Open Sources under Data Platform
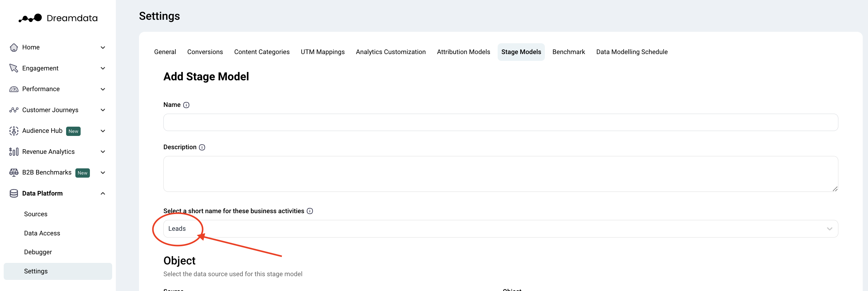This screenshot has height=291, width=868. tap(36, 214)
